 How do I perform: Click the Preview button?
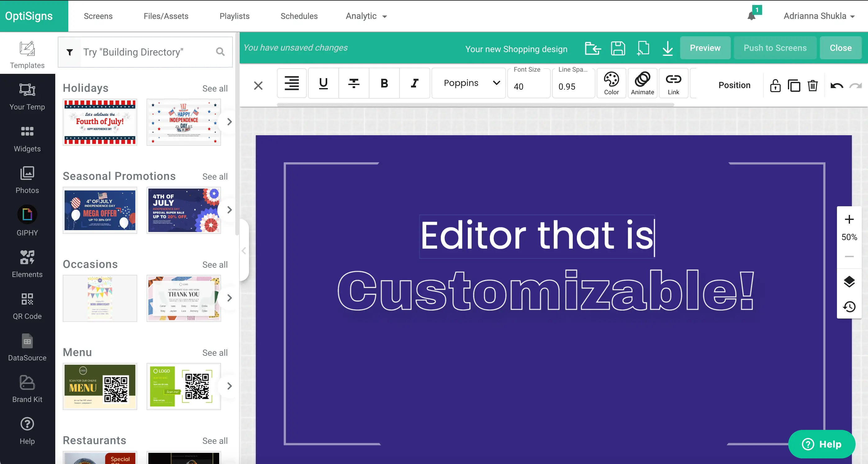[x=705, y=48]
